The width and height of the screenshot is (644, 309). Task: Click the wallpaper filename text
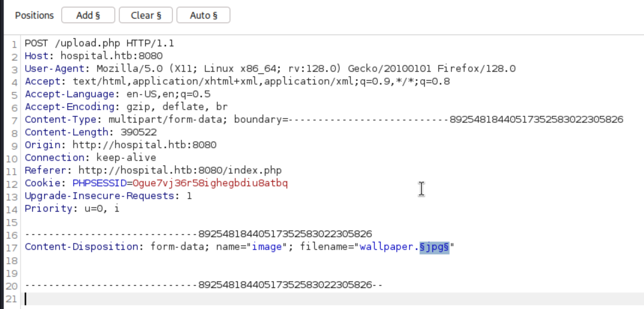point(387,247)
